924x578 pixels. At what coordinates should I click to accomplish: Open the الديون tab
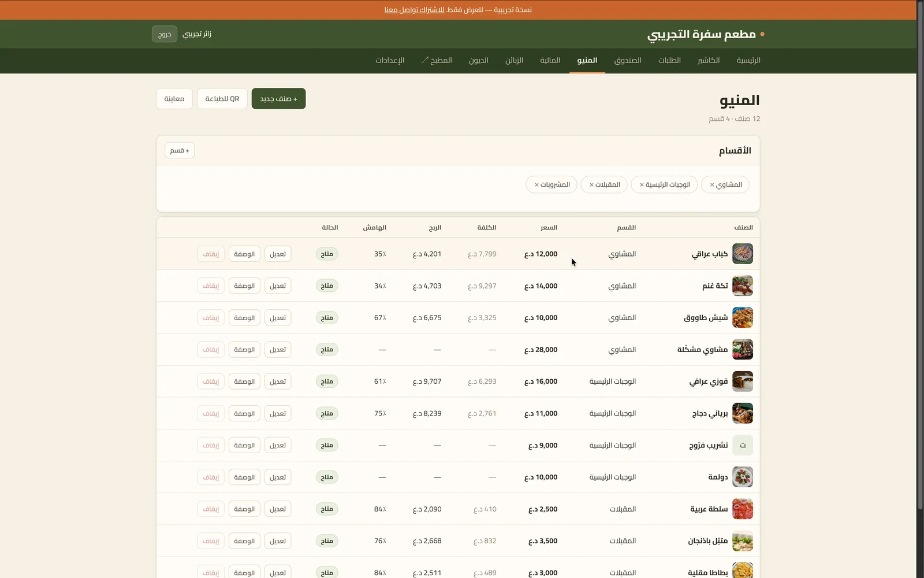pyautogui.click(x=478, y=60)
